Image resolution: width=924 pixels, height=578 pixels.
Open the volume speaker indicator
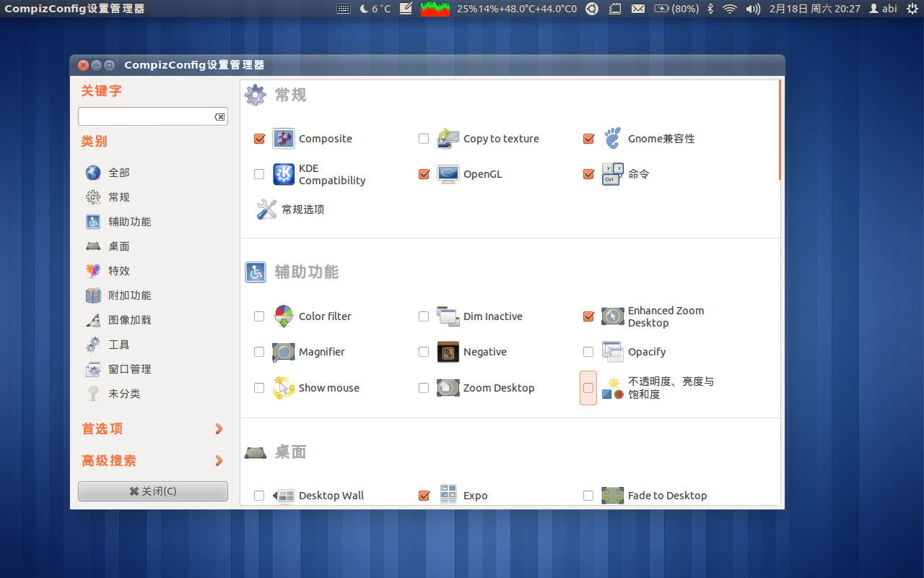pyautogui.click(x=753, y=9)
